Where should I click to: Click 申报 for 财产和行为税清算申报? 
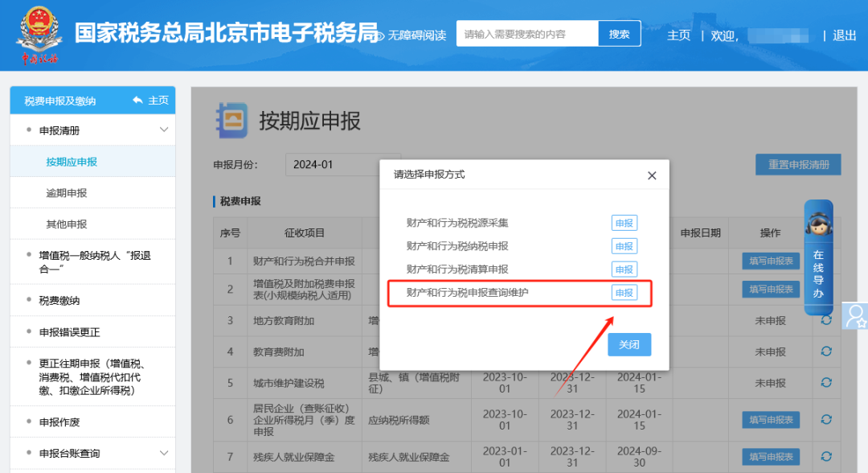[624, 269]
